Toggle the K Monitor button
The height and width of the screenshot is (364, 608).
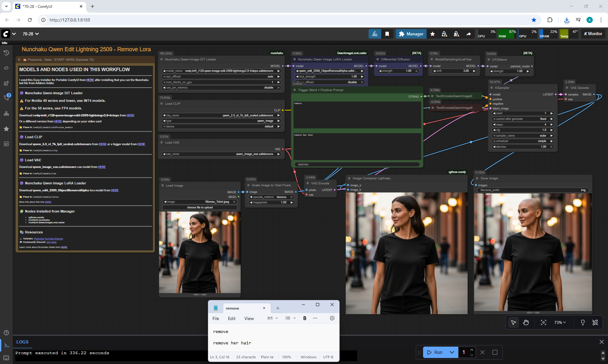coord(593,34)
